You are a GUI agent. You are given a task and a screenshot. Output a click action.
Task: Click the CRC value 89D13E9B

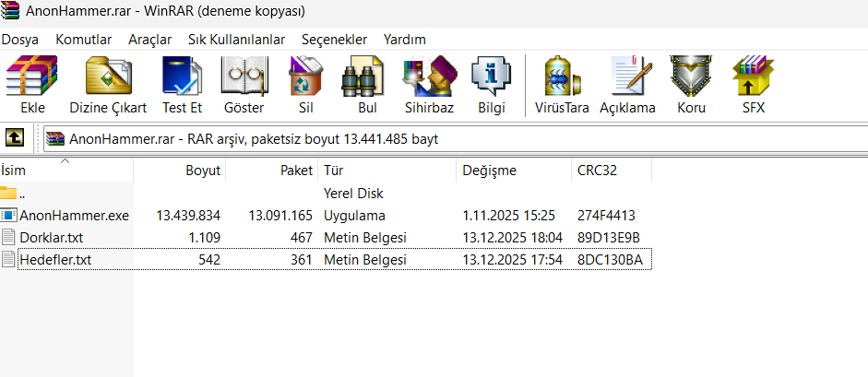coord(609,237)
